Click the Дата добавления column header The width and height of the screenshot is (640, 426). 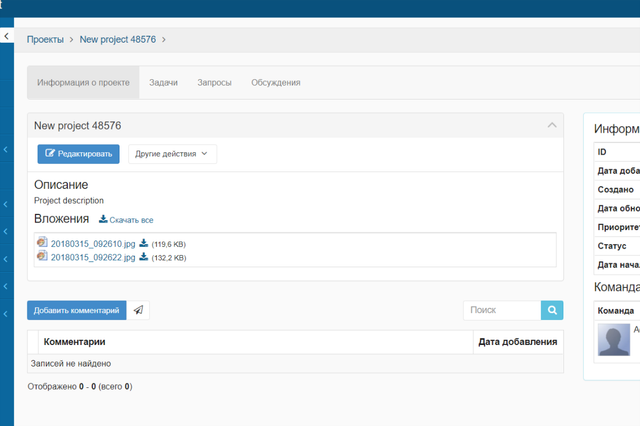pyautogui.click(x=518, y=342)
